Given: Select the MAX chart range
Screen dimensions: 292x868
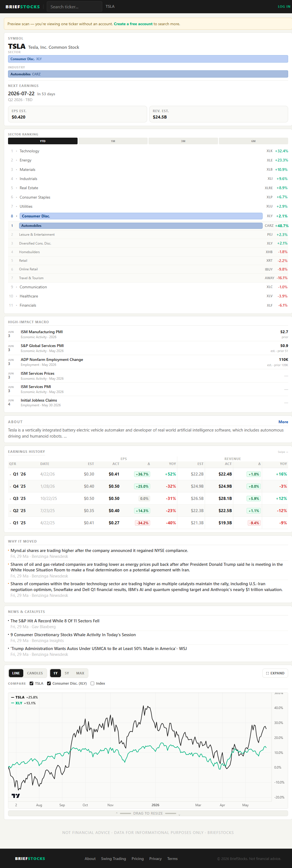Looking at the screenshot, I should click(80, 673).
